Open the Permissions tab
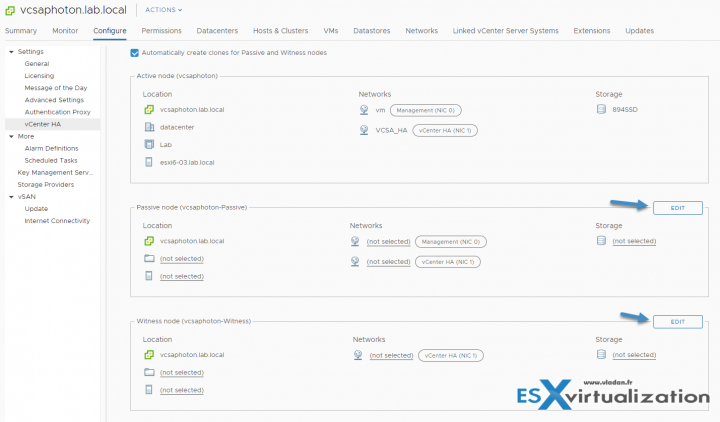 pos(162,31)
